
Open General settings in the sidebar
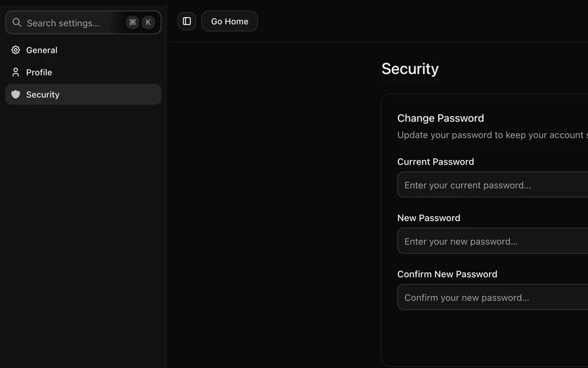[83, 50]
